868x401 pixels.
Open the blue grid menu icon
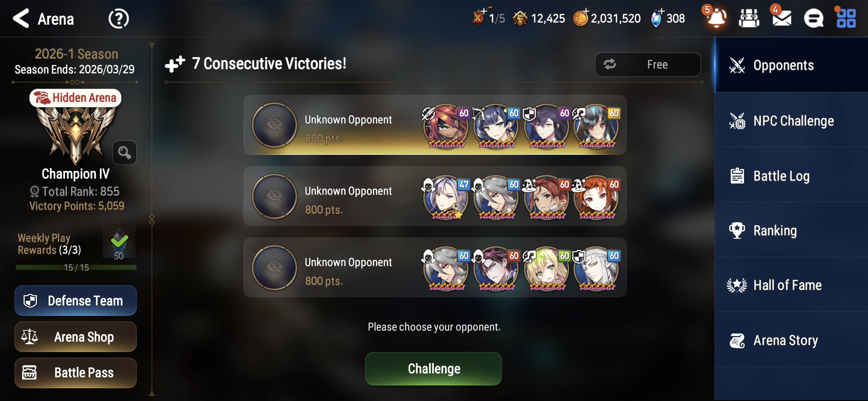pos(846,18)
